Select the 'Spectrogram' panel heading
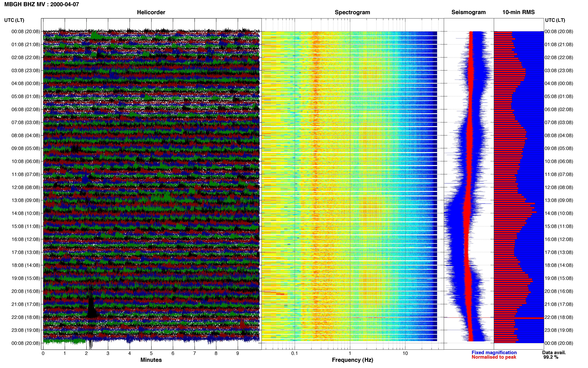The height and width of the screenshot is (368, 588). click(352, 12)
